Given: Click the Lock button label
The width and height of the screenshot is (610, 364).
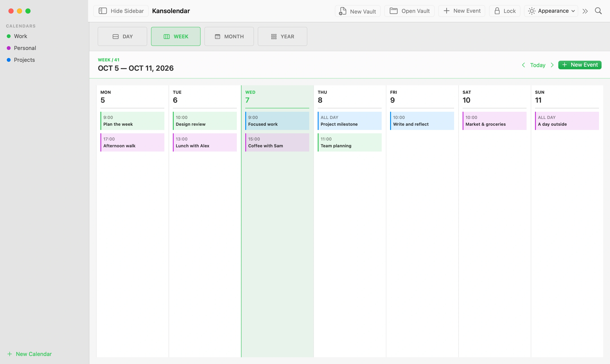Looking at the screenshot, I should click(x=510, y=11).
